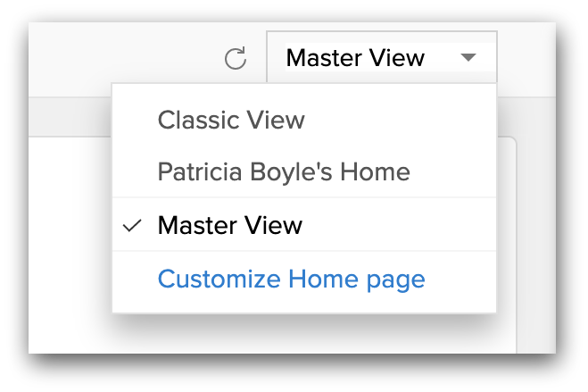Keep Master View as the active view
The width and height of the screenshot is (588, 392).
[230, 225]
